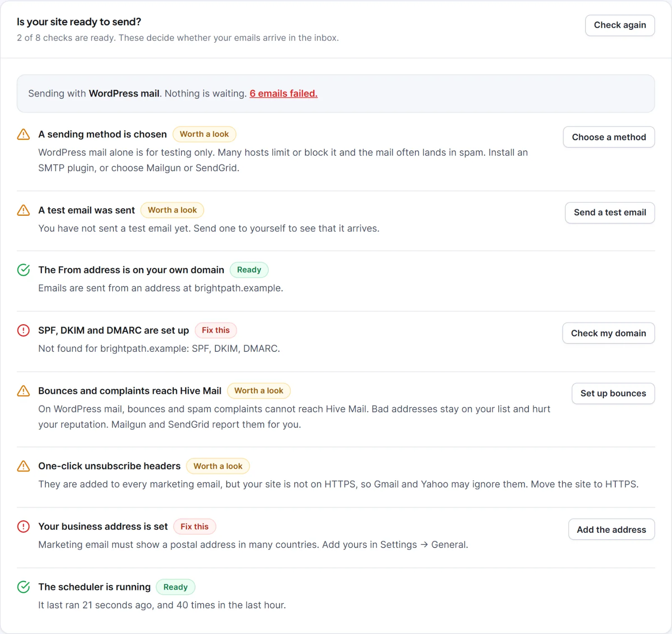Click title 'A sending method is chosen'
The width and height of the screenshot is (672, 634).
point(102,134)
